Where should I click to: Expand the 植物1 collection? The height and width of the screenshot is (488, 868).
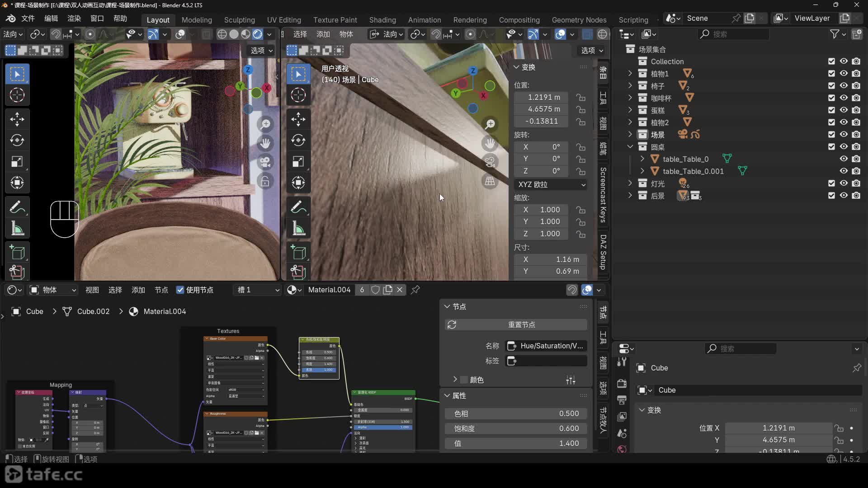[x=630, y=74]
